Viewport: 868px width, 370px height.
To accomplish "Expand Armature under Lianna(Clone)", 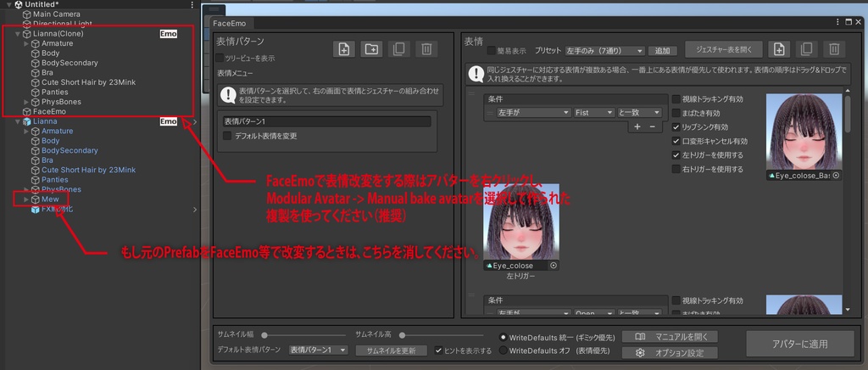I will (x=26, y=43).
